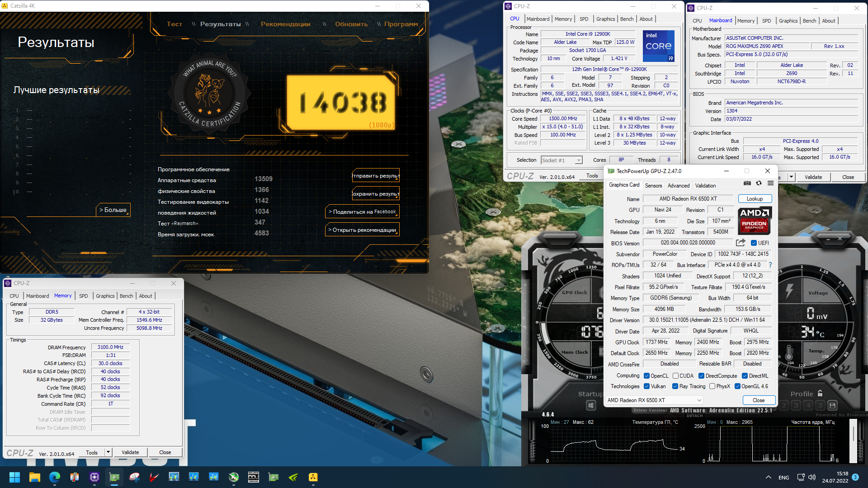
Task: Click the taskbar clock showing 15:18
Action: (835, 477)
